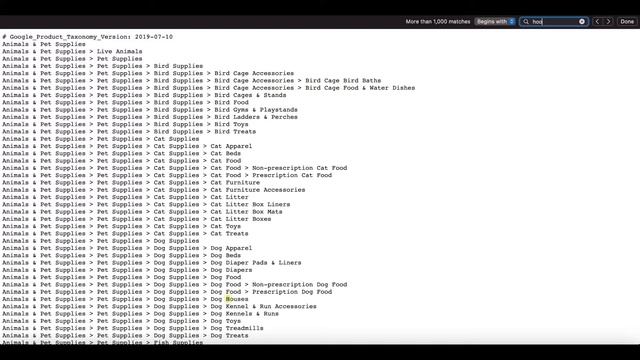
Task: Go to previous match with left chevron
Action: click(x=597, y=22)
